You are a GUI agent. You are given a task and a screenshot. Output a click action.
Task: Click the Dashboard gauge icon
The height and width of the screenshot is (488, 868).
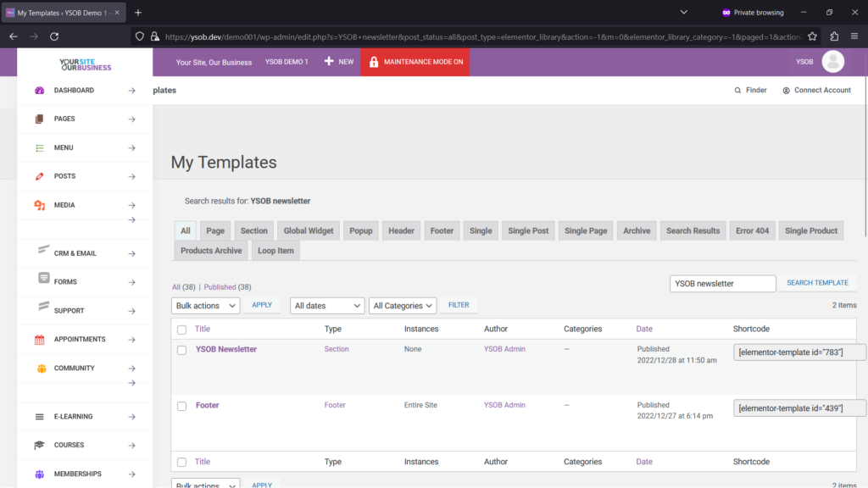[x=39, y=90]
